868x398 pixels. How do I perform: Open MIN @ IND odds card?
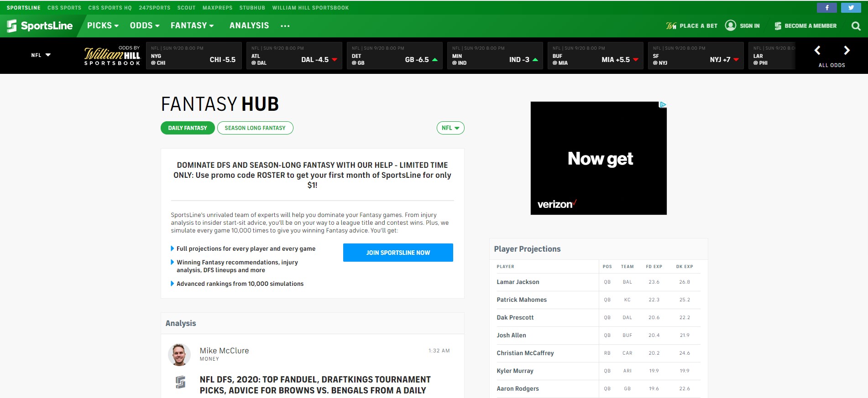point(495,56)
